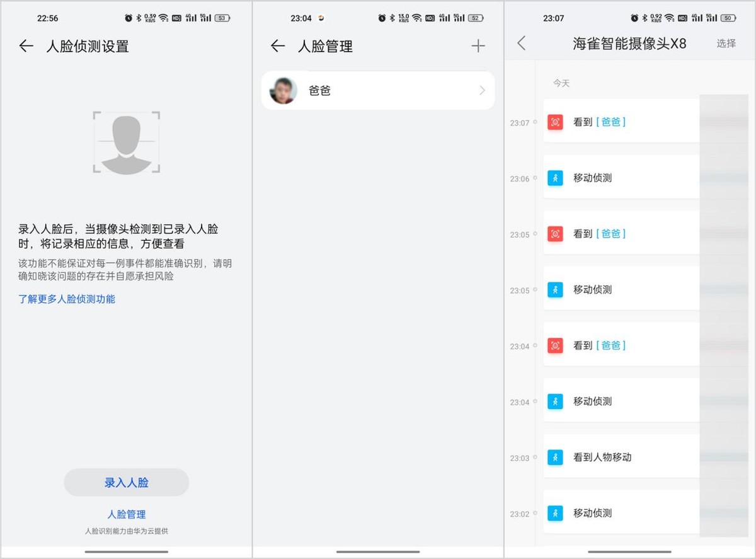The height and width of the screenshot is (559, 756).
Task: Tap 选择 in camera event header
Action: (x=726, y=43)
